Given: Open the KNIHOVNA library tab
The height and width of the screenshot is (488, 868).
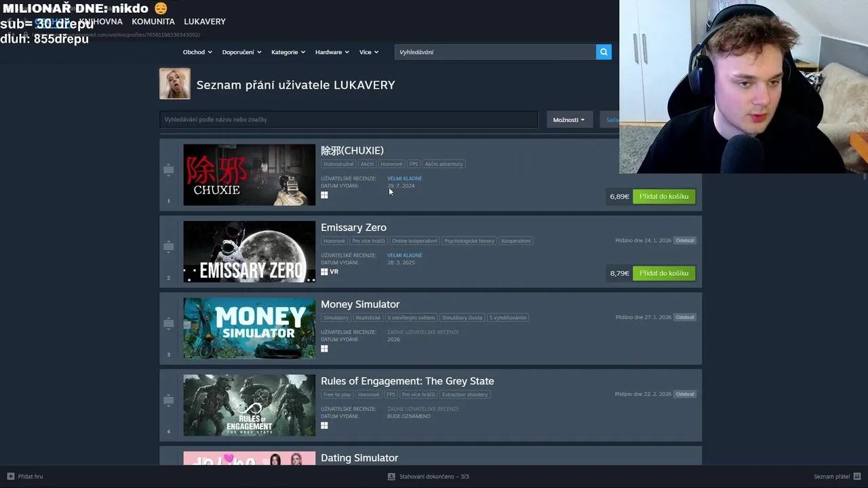Looking at the screenshot, I should point(100,22).
